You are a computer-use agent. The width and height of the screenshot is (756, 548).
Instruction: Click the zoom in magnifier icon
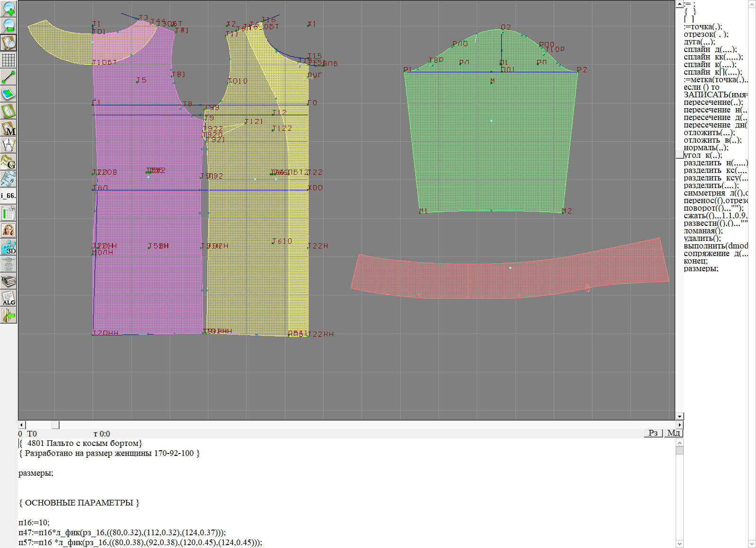9,9
